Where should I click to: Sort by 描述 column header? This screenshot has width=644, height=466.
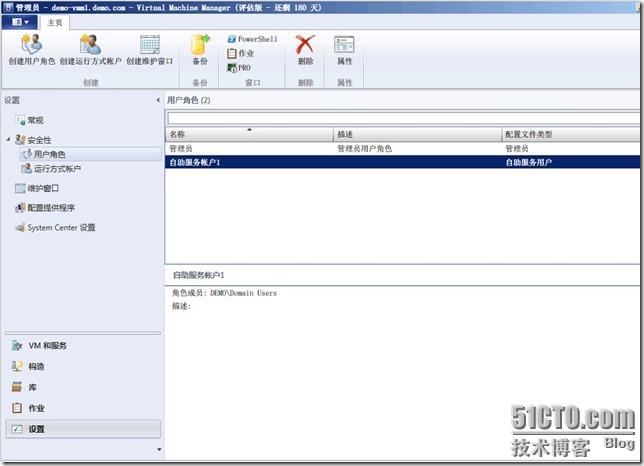coord(417,134)
